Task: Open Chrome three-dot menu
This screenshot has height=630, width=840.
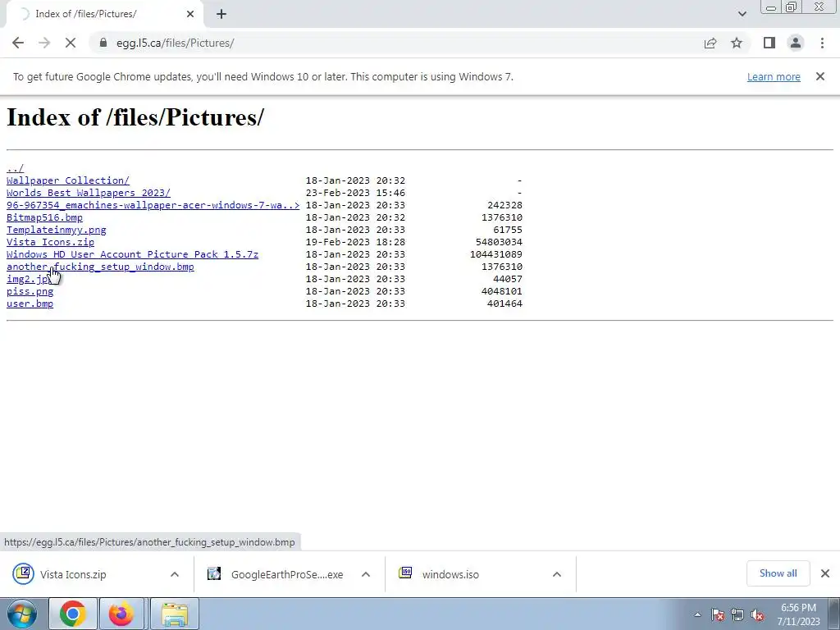Action: coord(822,43)
